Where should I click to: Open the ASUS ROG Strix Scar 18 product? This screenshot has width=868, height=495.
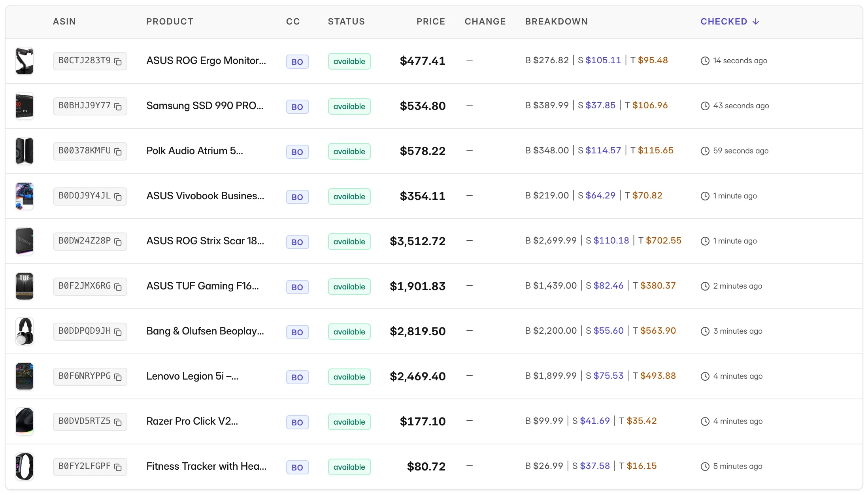click(x=205, y=241)
